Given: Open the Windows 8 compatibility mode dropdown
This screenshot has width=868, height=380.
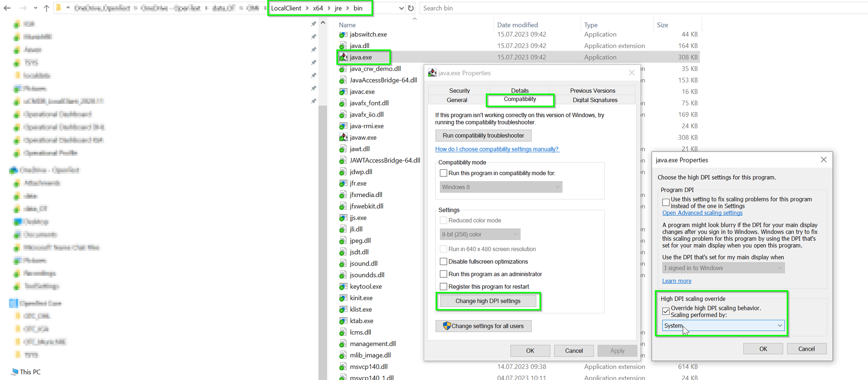Looking at the screenshot, I should (x=557, y=187).
